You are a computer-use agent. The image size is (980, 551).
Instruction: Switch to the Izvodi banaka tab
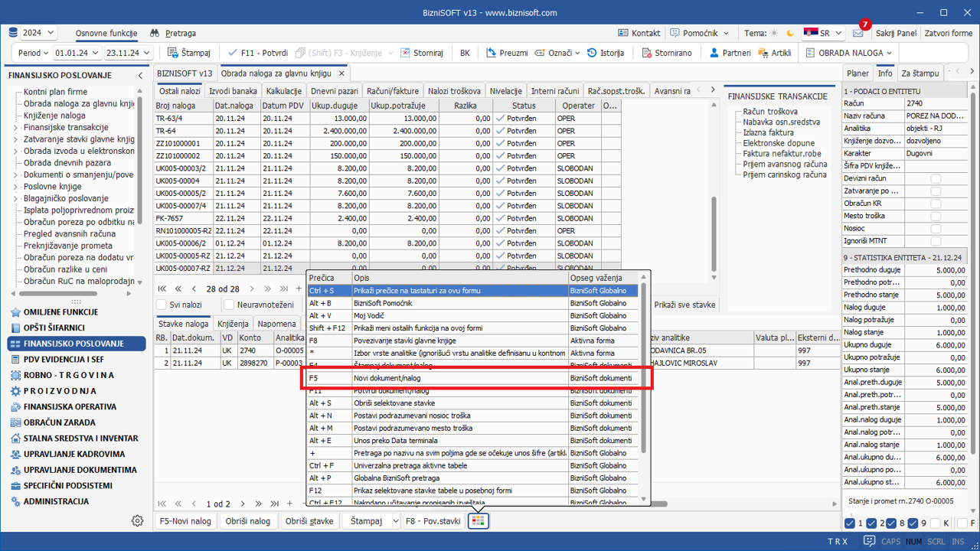coord(233,91)
